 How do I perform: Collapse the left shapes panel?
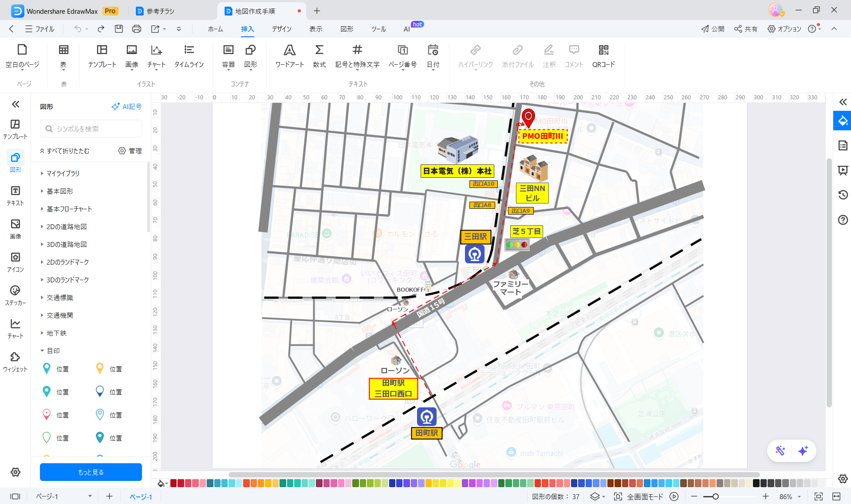pyautogui.click(x=16, y=104)
